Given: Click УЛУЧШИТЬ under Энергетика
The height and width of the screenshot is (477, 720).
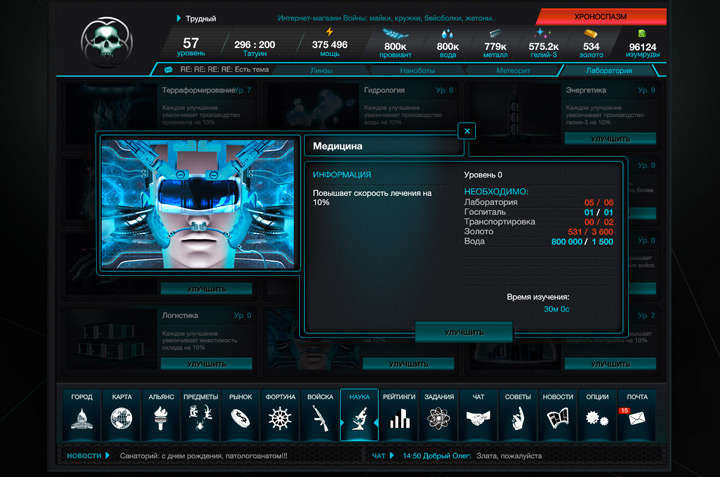Looking at the screenshot, I should [x=610, y=139].
